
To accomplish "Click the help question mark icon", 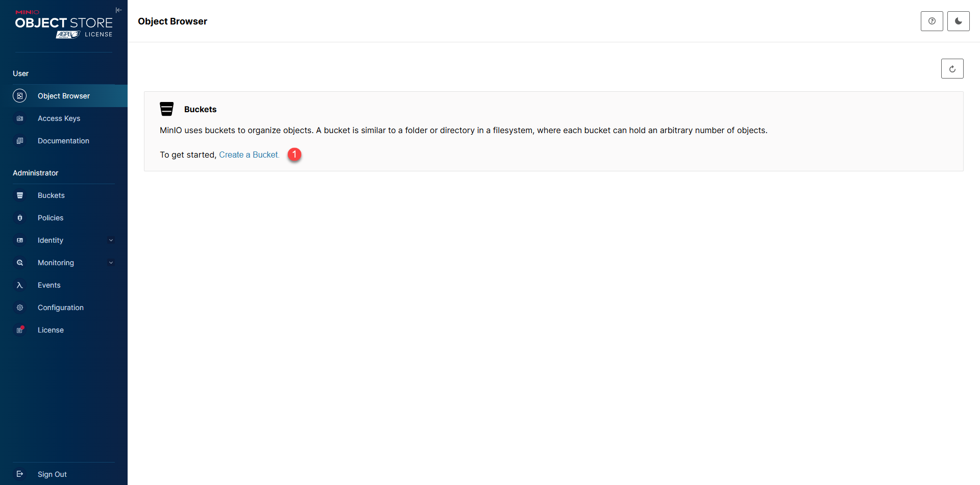I will point(932,21).
